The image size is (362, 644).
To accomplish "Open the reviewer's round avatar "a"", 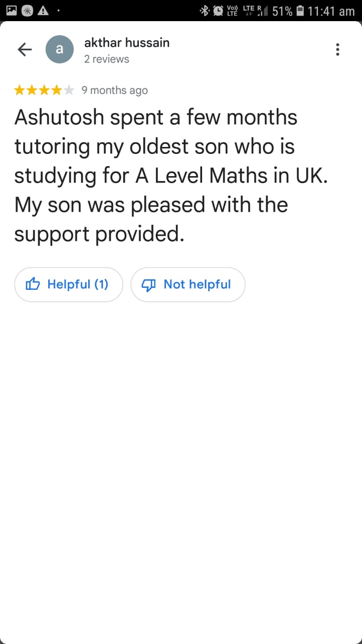I will click(x=59, y=49).
